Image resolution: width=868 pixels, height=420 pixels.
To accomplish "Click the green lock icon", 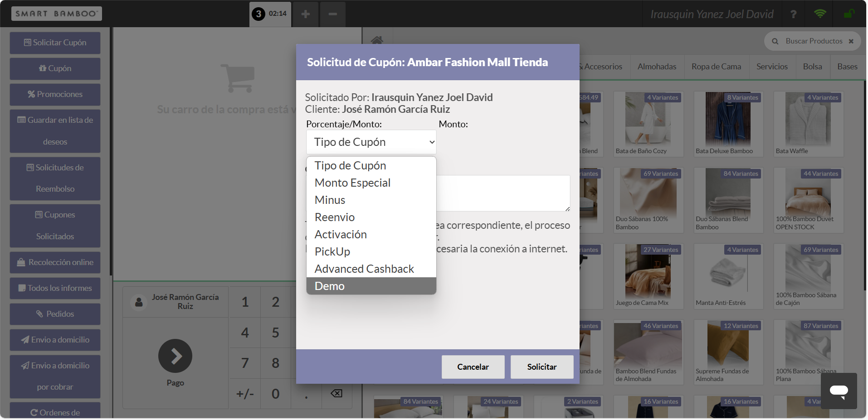I will point(848,14).
